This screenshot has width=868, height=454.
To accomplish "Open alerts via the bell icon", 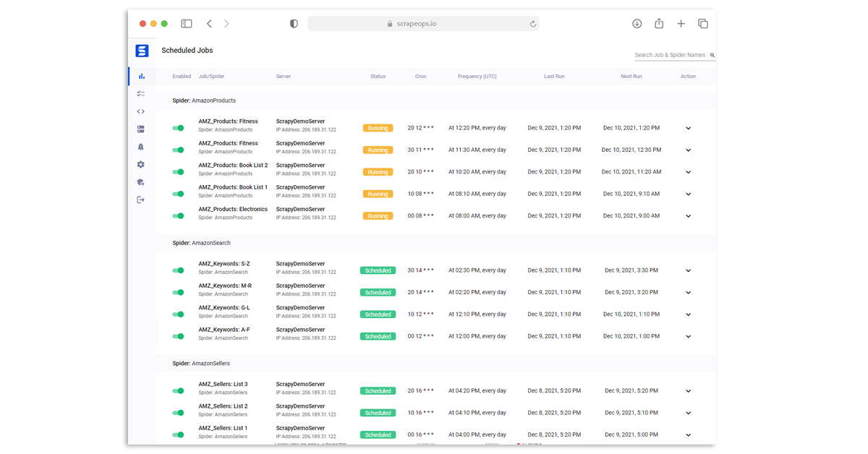I will (x=142, y=147).
